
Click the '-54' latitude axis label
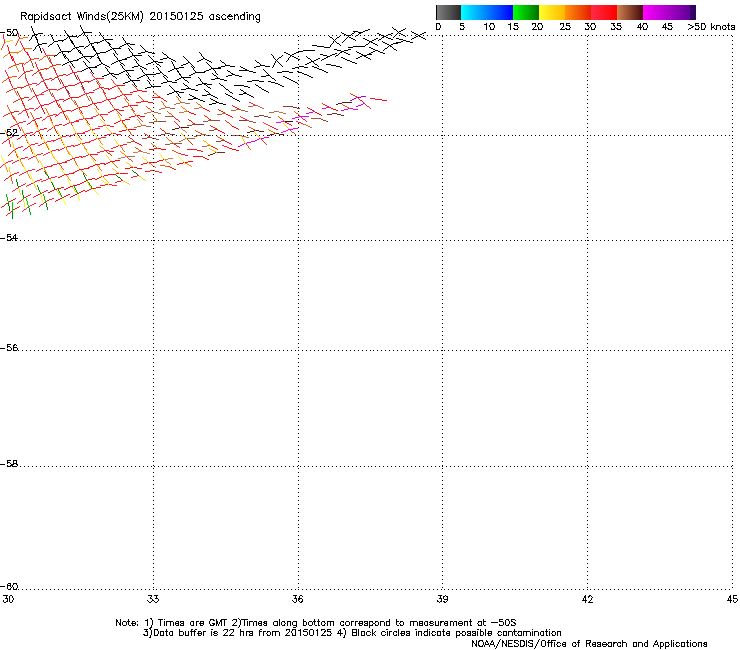click(x=9, y=238)
